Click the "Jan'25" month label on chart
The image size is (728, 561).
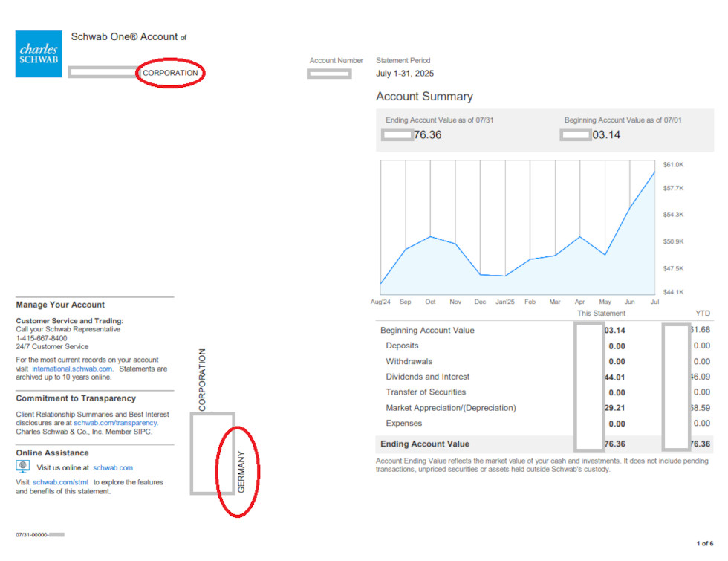point(504,302)
